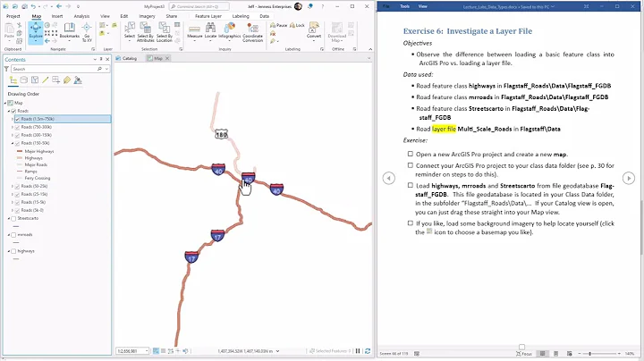Switch Contents to List By Snapping
Screen dimensions: 644x361
tap(55, 80)
